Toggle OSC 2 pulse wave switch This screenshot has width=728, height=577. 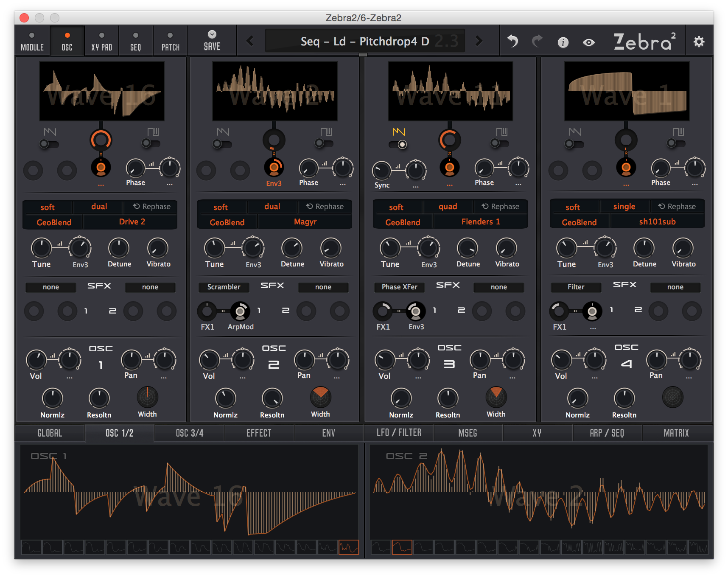click(324, 143)
